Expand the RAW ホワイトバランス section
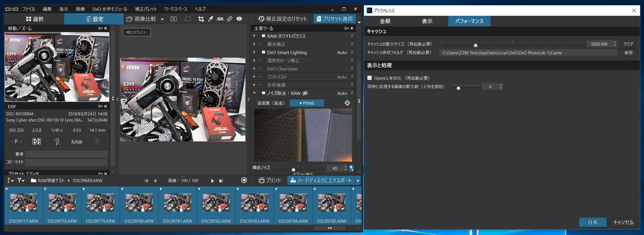The width and height of the screenshot is (644, 235). 254,36
